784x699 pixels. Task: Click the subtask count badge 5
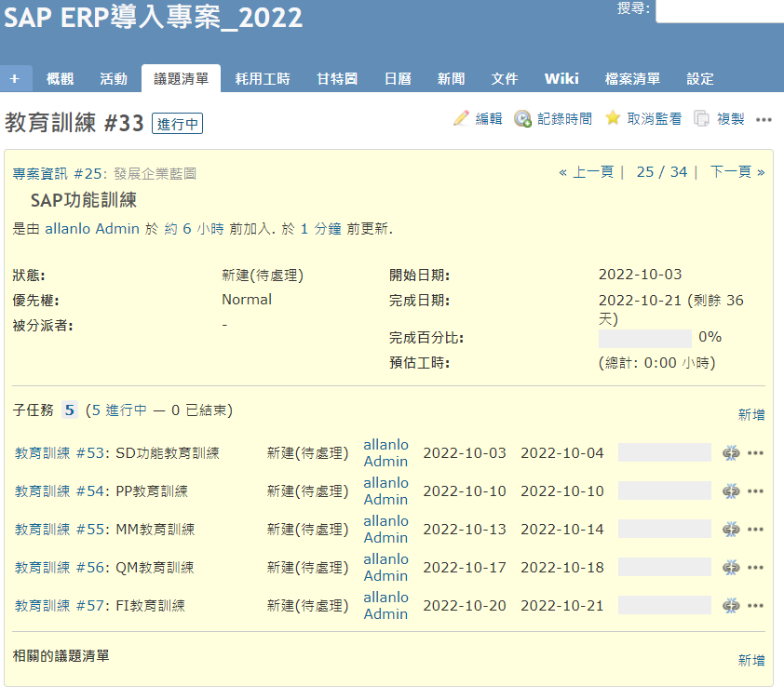[70, 410]
